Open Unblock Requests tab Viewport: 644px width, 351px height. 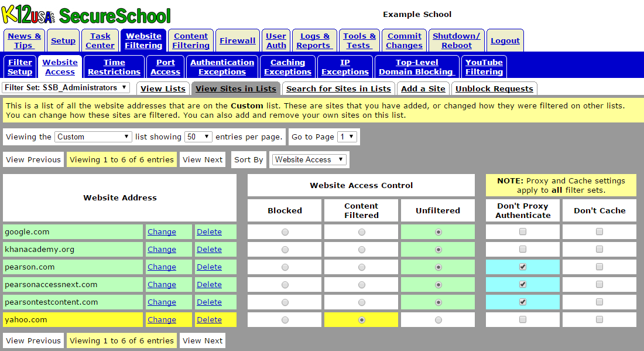click(x=494, y=89)
